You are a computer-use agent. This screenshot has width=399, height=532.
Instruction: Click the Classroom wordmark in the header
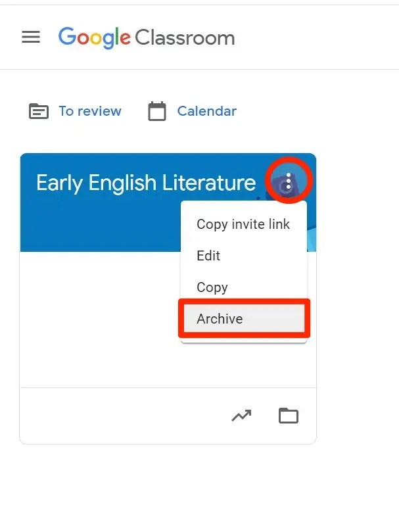pyautogui.click(x=185, y=37)
